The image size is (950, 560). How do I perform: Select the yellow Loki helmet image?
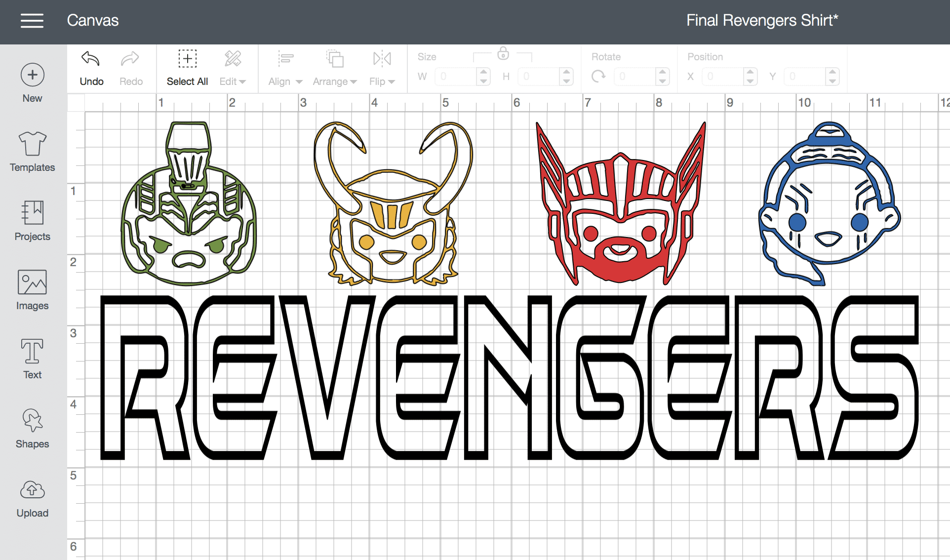pyautogui.click(x=393, y=203)
